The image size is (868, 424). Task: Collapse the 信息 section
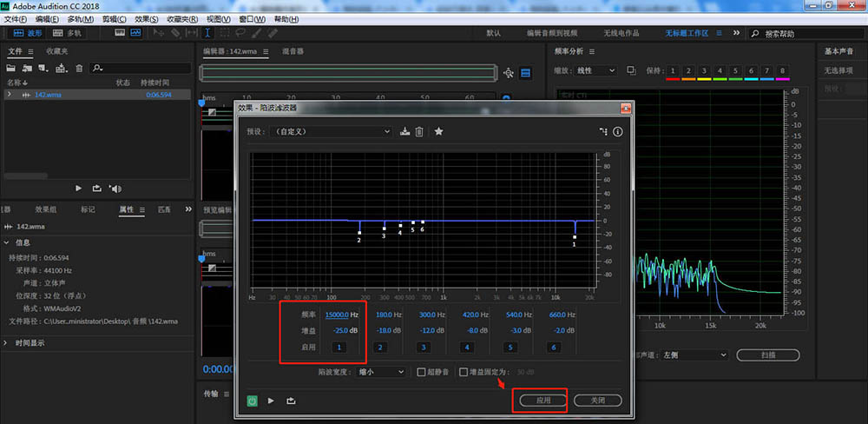[7, 242]
